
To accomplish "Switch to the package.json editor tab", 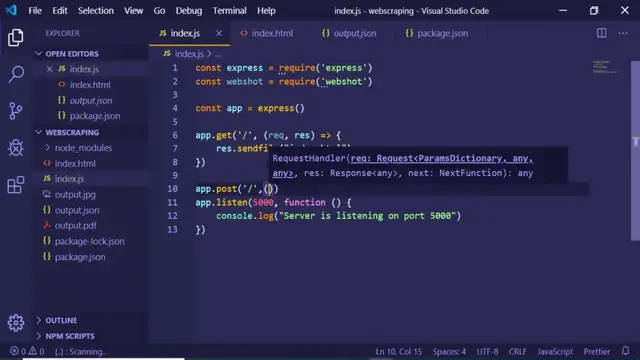I will (x=437, y=33).
